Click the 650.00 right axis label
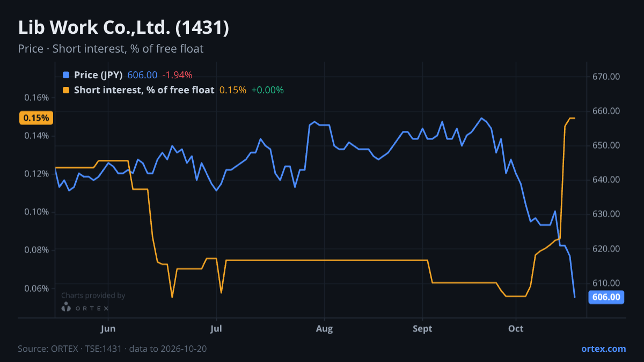Screen dimensions: 644x362 point(606,145)
